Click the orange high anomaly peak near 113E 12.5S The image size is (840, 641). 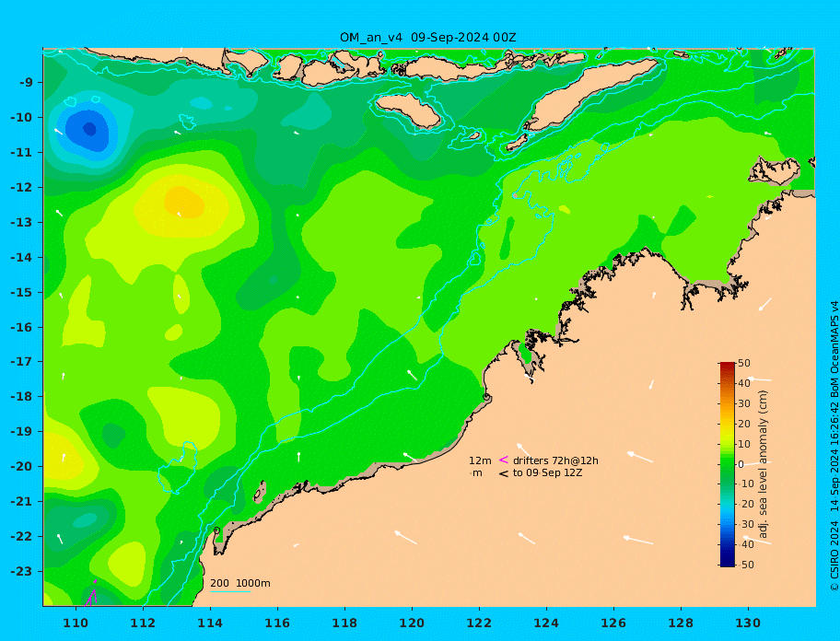click(183, 202)
